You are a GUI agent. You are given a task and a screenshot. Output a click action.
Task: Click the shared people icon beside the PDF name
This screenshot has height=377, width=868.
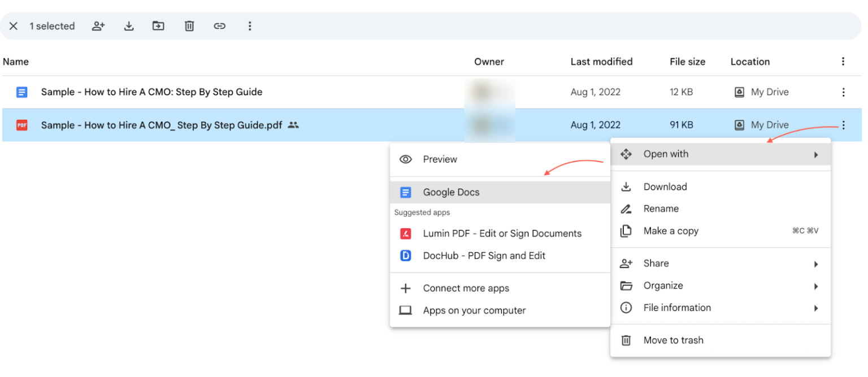click(x=293, y=125)
